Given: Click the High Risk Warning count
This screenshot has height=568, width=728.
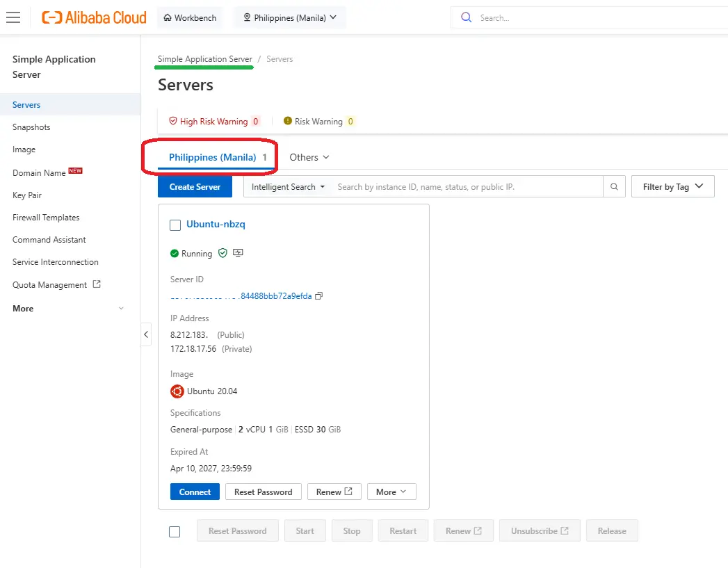Looking at the screenshot, I should 255,121.
